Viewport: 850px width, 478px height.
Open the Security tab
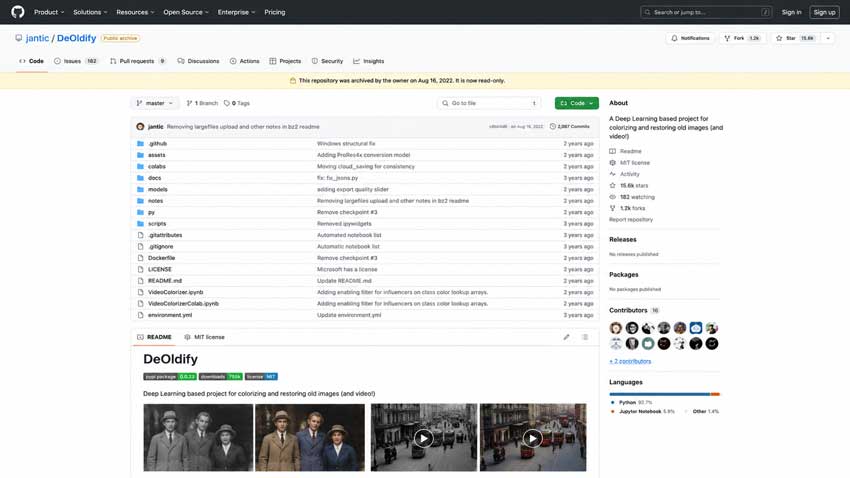327,61
